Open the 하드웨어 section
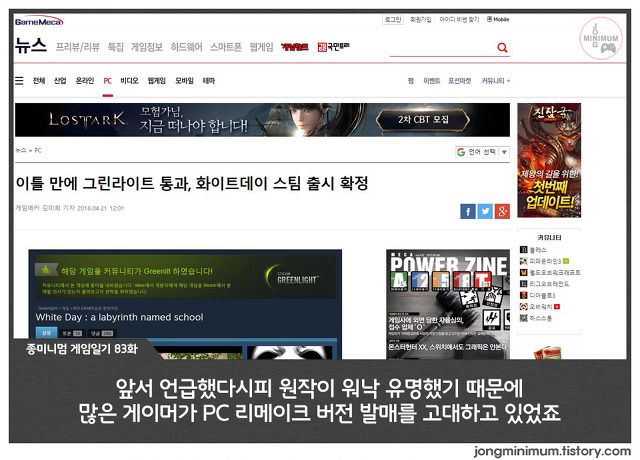Image resolution: width=640 pixels, height=460 pixels. (187, 47)
